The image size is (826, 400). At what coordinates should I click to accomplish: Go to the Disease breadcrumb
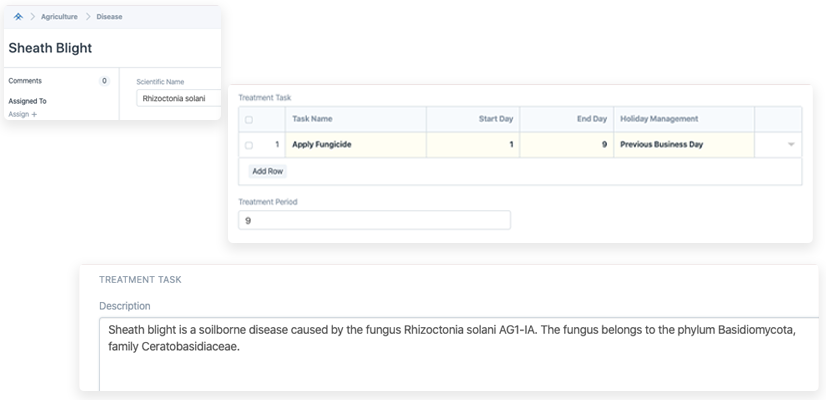click(x=110, y=17)
